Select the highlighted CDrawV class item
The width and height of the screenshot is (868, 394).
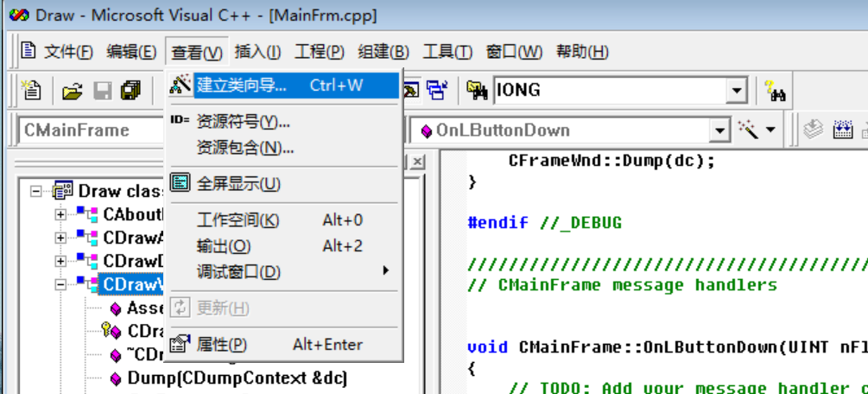click(x=133, y=284)
